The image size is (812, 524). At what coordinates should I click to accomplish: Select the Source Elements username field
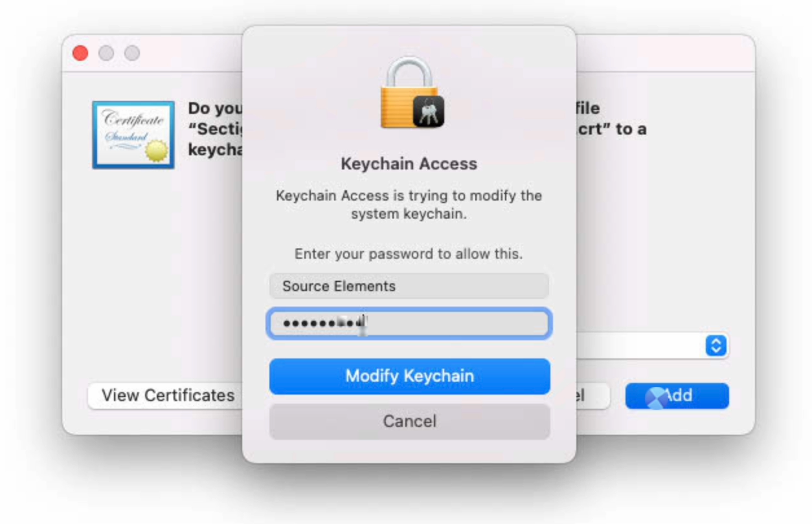[x=409, y=286]
